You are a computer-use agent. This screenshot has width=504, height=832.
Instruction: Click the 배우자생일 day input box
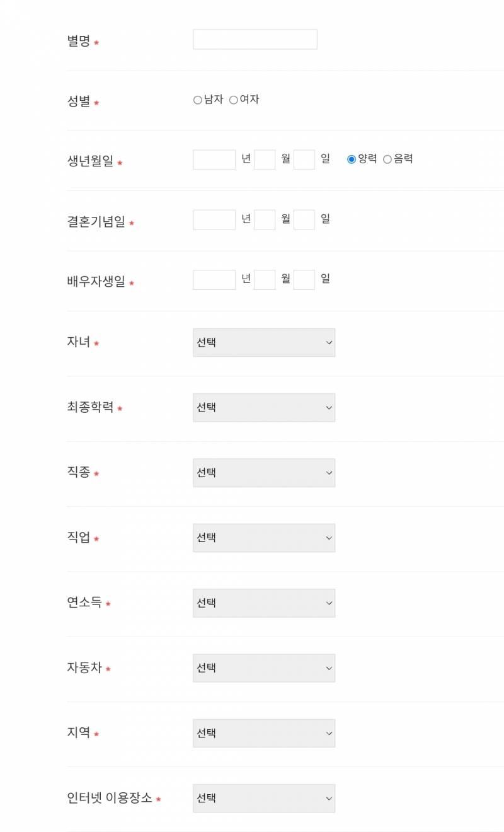(x=304, y=279)
